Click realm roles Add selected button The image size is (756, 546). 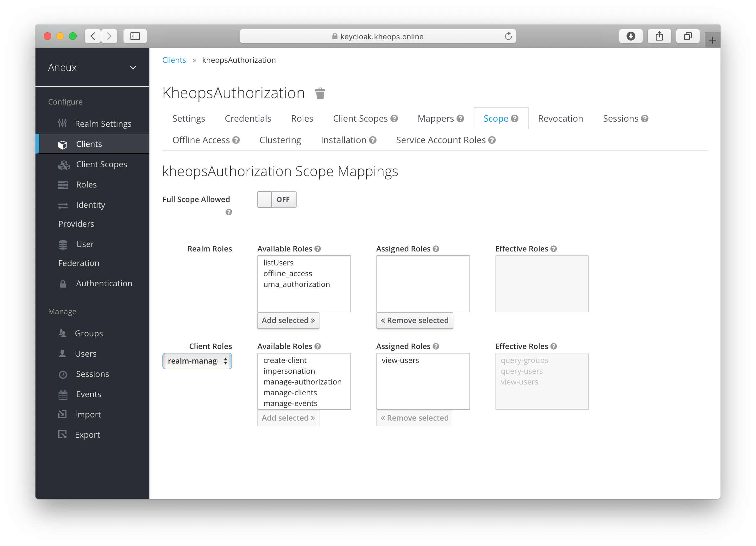(x=288, y=321)
